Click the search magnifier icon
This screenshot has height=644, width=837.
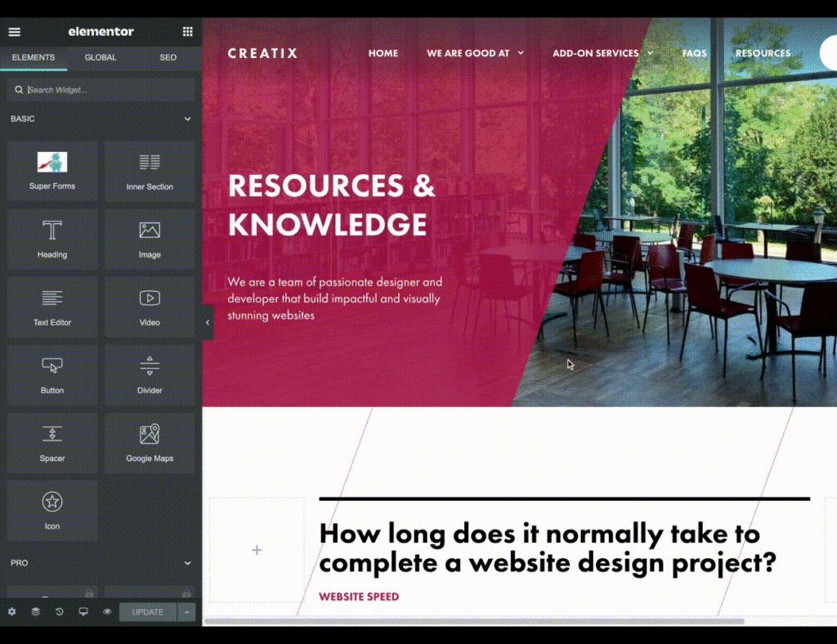click(19, 90)
